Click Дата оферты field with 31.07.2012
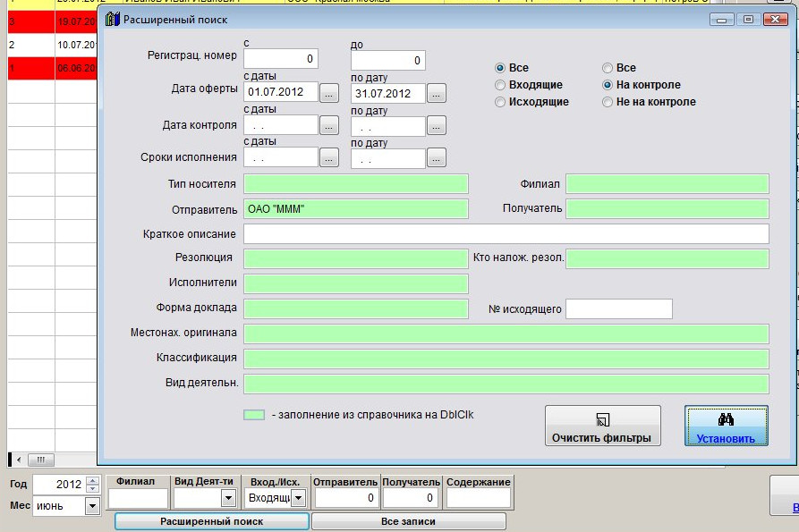Viewport: 799px width, 532px height. pos(387,94)
